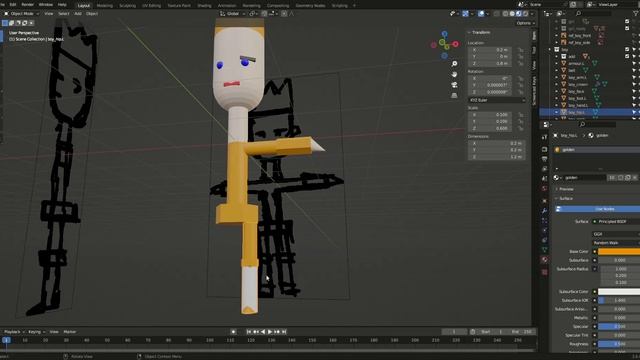Open the Output properties tab icon
The width and height of the screenshot is (640, 360).
coord(544,159)
